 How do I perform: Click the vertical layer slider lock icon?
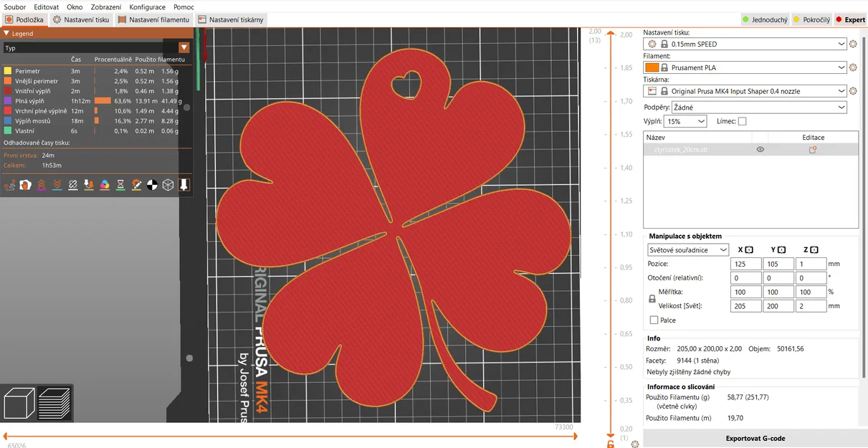point(611,444)
